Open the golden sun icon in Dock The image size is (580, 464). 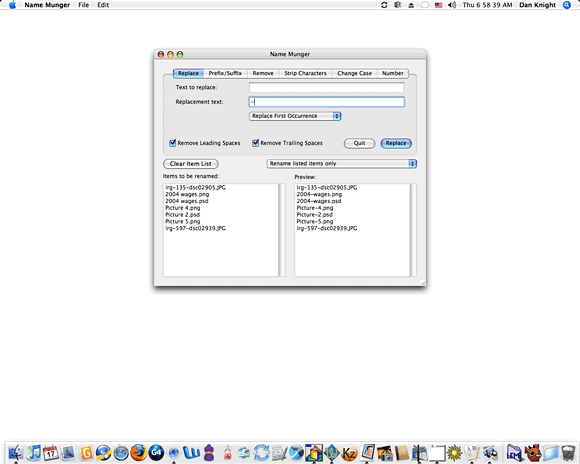point(455,453)
